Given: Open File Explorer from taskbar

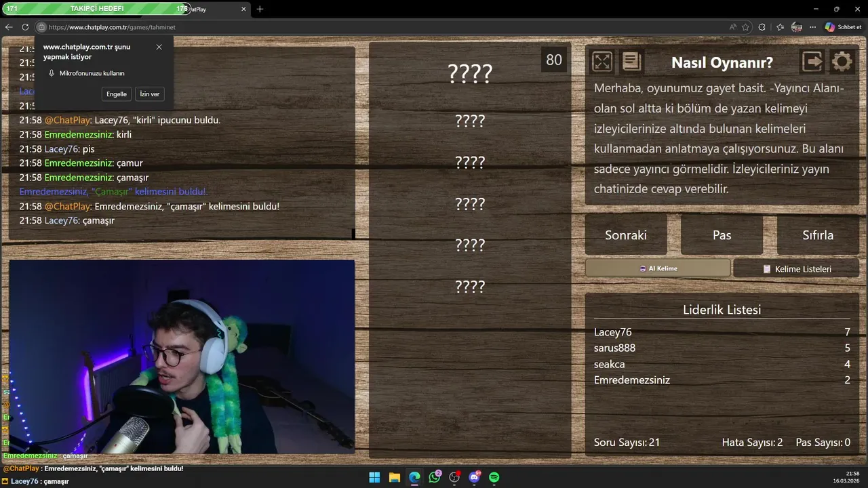Looking at the screenshot, I should [394, 477].
